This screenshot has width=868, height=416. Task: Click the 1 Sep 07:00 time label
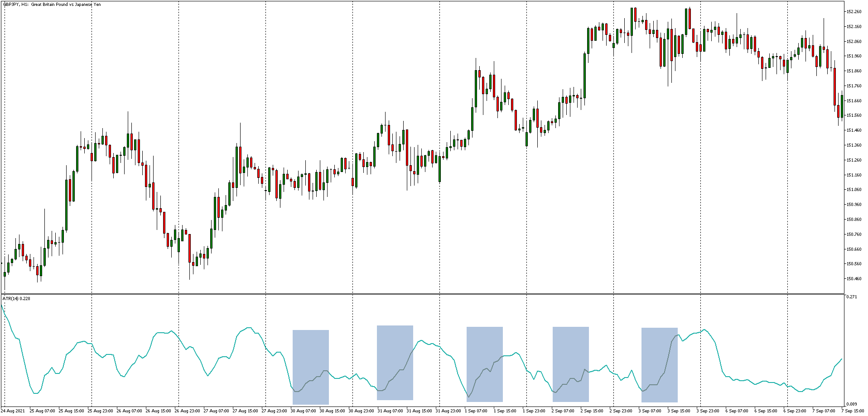476,411
